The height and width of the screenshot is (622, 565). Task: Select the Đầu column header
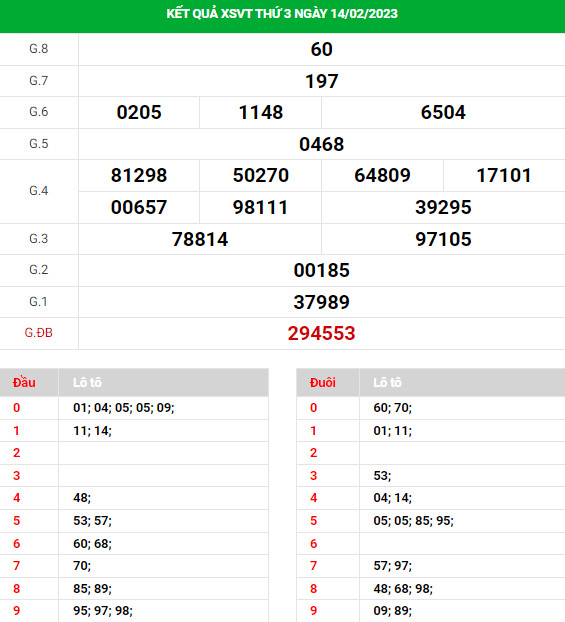24,382
